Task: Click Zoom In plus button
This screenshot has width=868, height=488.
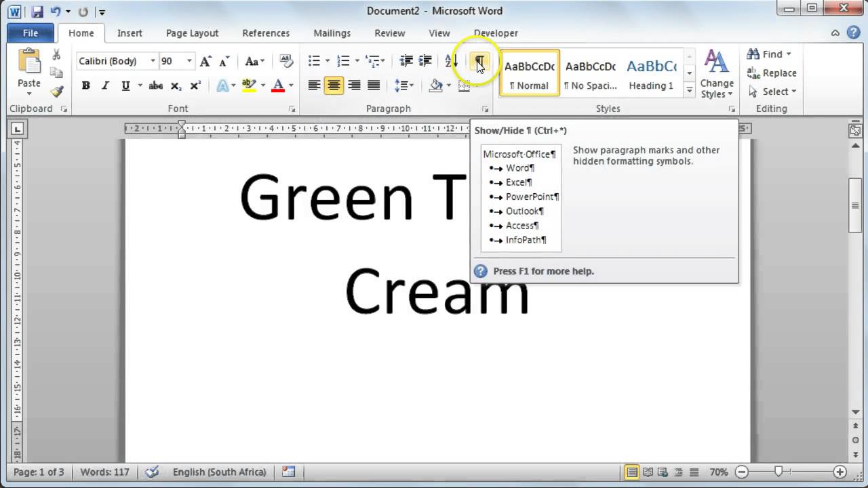Action: pyautogui.click(x=840, y=472)
